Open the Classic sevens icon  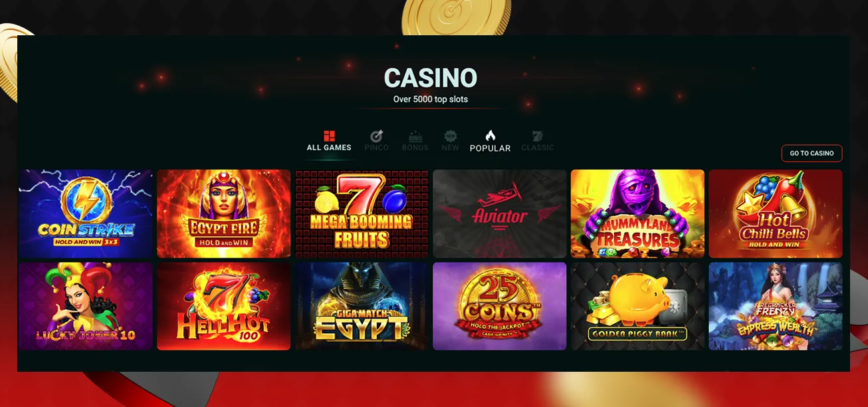[537, 136]
